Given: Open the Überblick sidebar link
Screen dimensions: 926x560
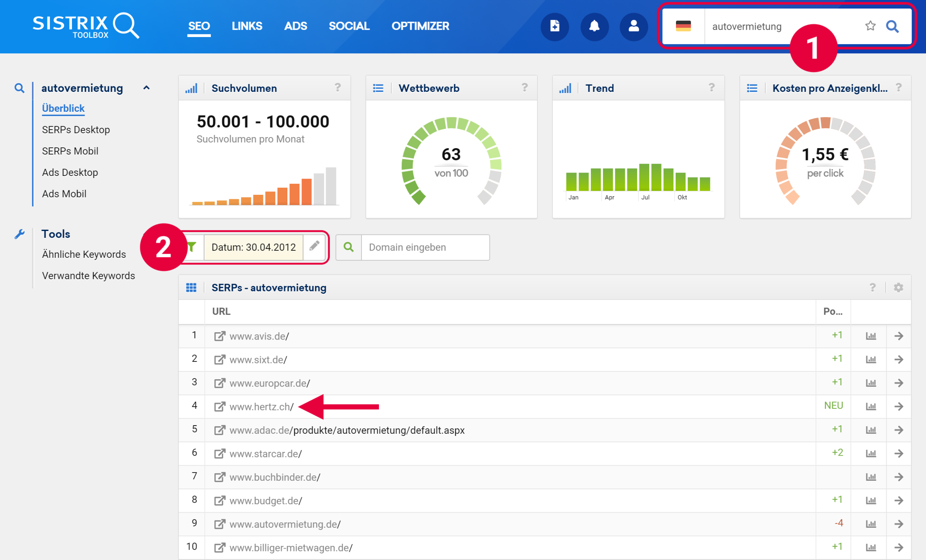Looking at the screenshot, I should pos(63,108).
